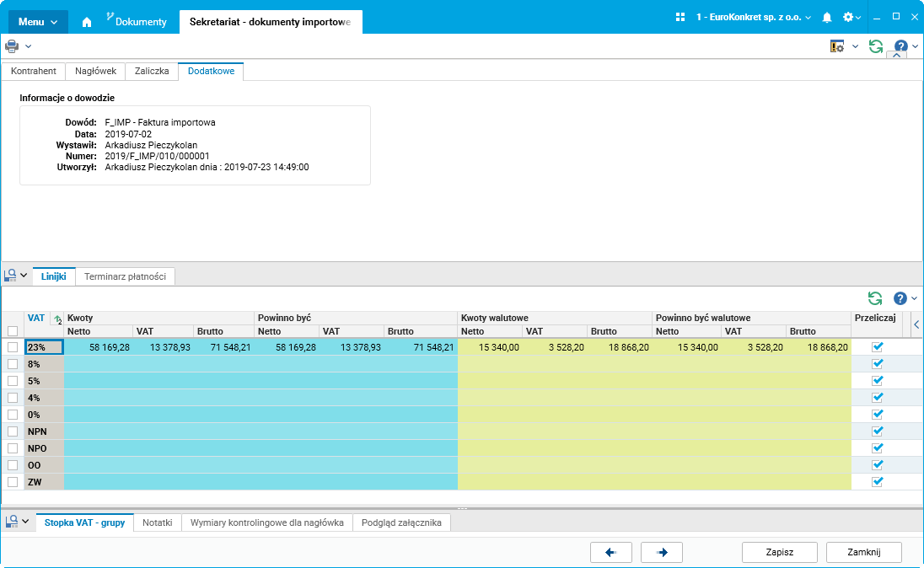The height and width of the screenshot is (568, 924).
Task: Click the refresh icon above the VAT grid
Action: coord(875,298)
